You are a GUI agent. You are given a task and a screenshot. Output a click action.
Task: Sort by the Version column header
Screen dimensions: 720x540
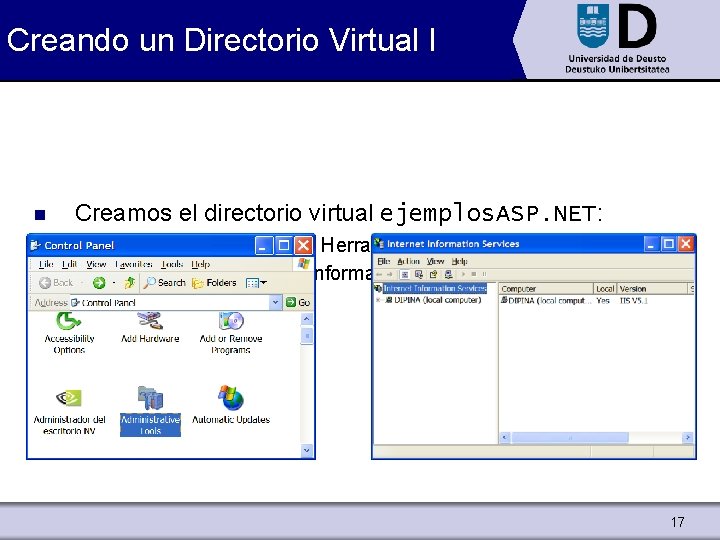point(652,289)
